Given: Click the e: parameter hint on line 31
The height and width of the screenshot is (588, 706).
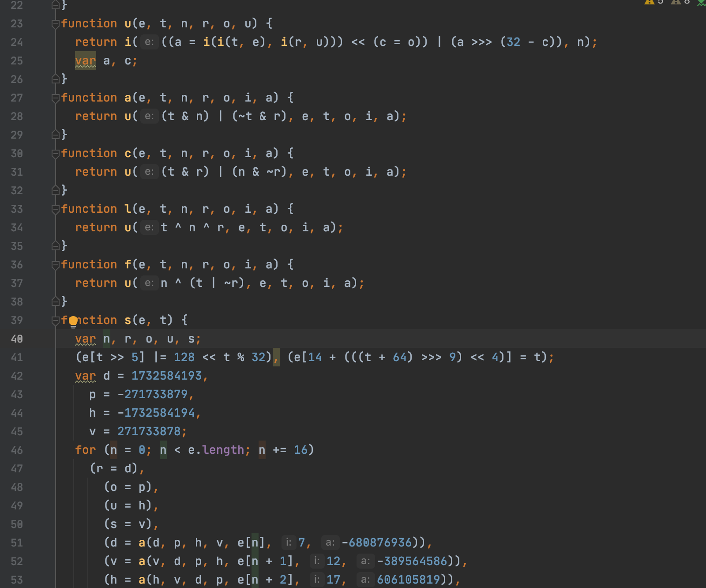Looking at the screenshot, I should [150, 172].
